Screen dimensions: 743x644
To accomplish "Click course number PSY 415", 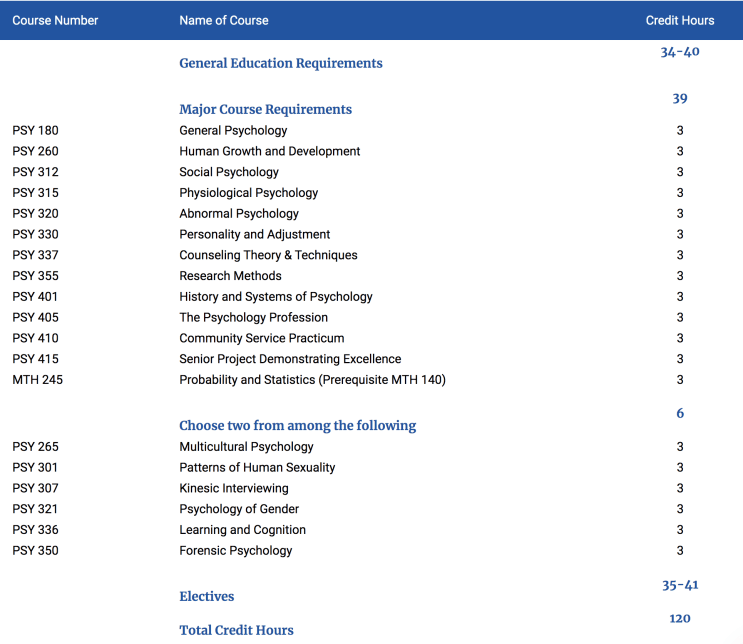I will 36,360.
